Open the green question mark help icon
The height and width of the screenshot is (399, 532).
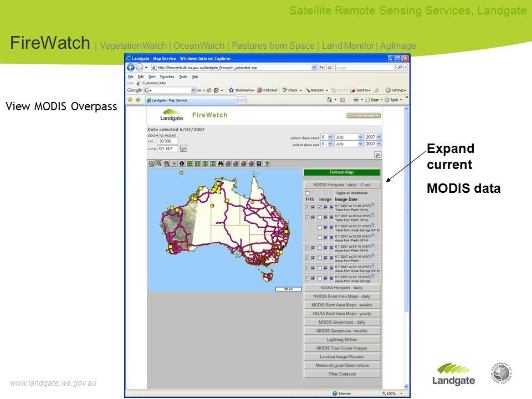click(x=267, y=163)
